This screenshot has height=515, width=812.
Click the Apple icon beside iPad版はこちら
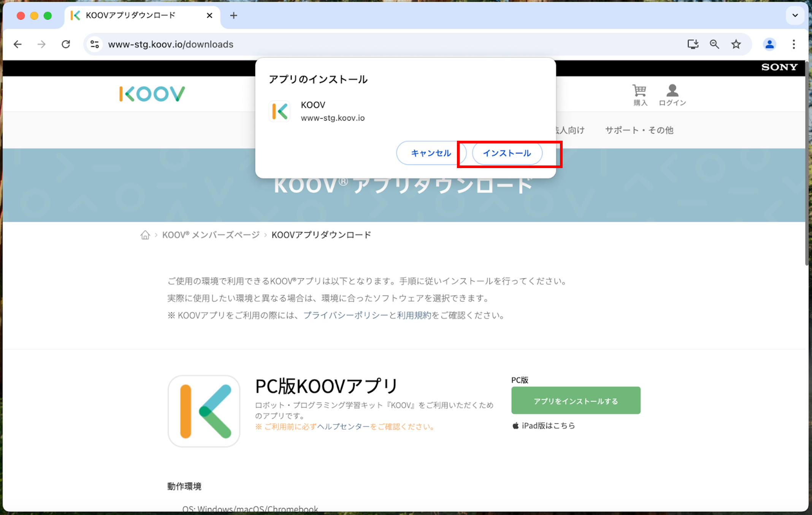click(516, 426)
